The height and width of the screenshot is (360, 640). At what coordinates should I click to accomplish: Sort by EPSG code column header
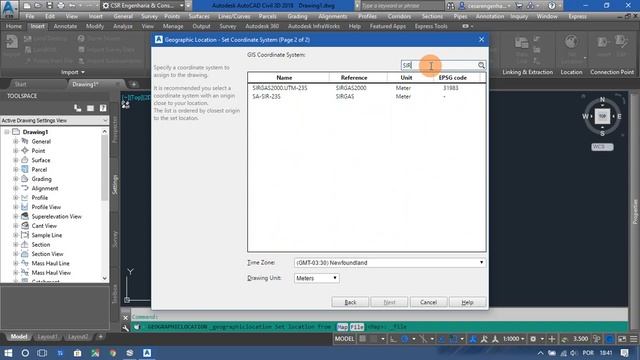coord(453,78)
